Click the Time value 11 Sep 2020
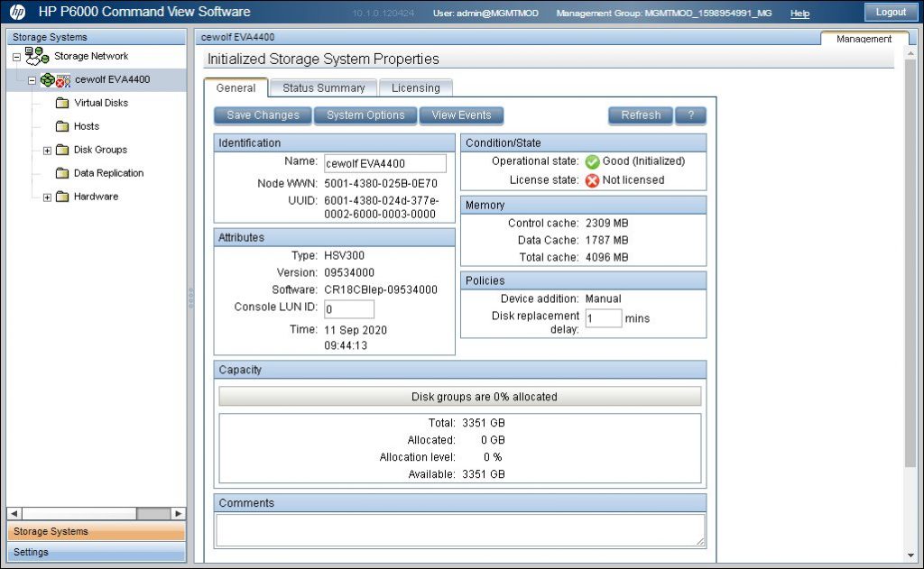Screen dimensions: 924x569 point(356,330)
